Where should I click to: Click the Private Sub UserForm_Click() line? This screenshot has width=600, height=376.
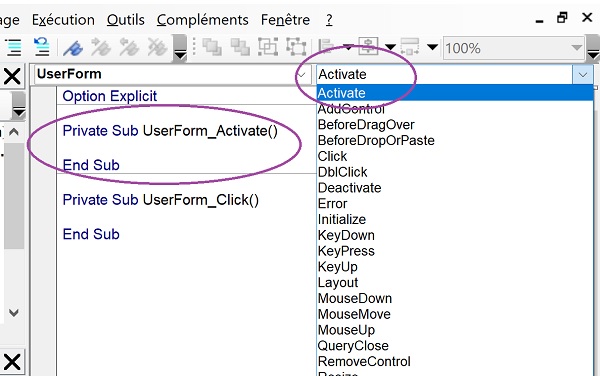click(x=161, y=200)
